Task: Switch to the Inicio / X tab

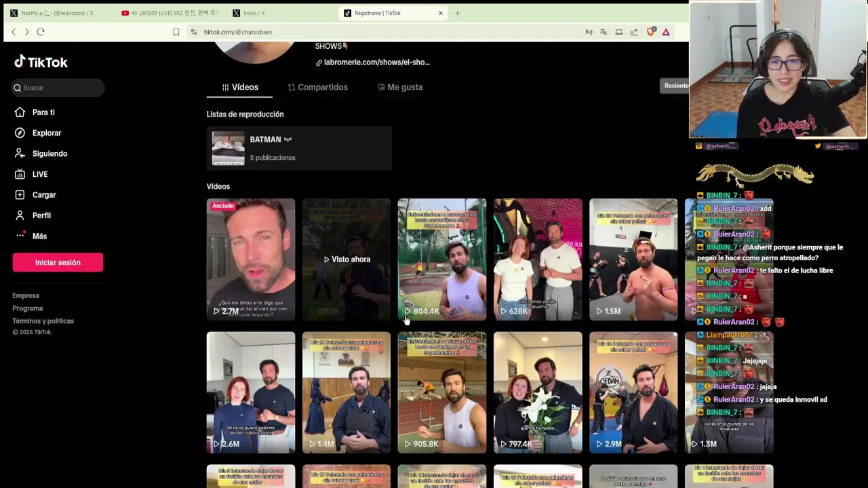Action: (x=281, y=13)
